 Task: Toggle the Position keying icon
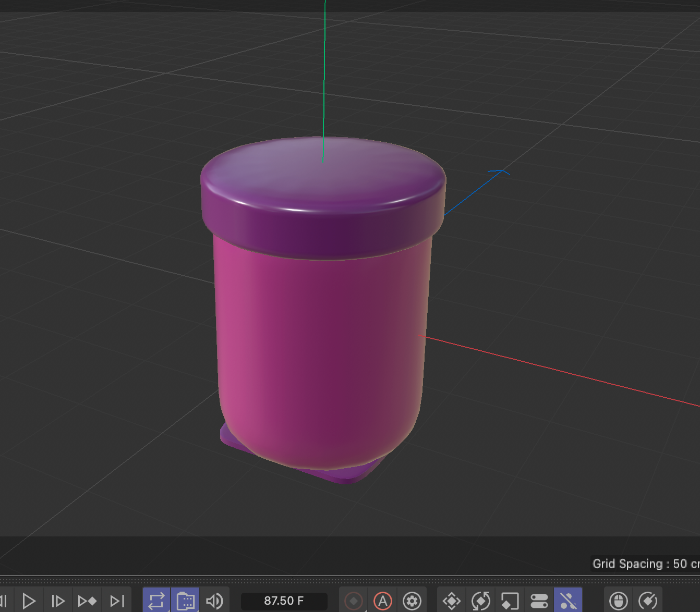pos(452,601)
